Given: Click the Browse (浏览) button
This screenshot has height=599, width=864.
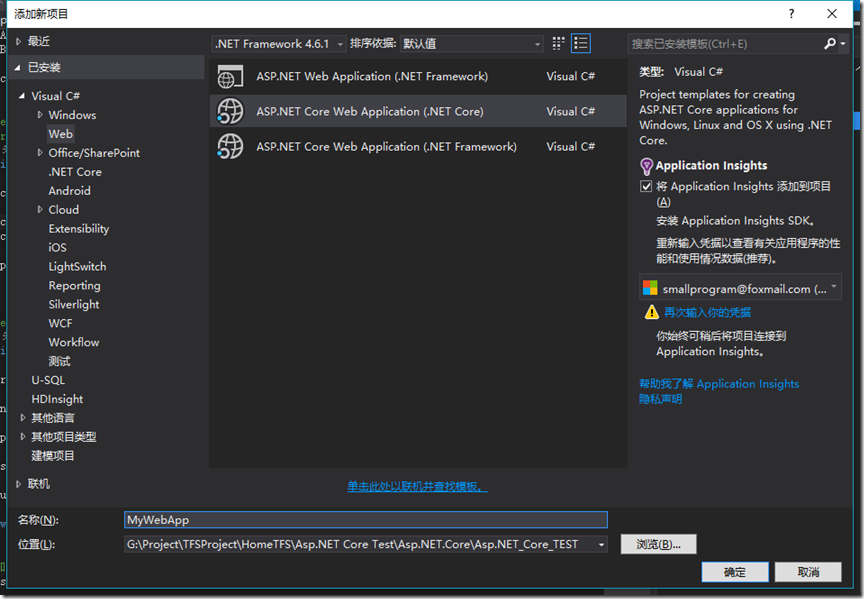Looking at the screenshot, I should click(x=658, y=544).
